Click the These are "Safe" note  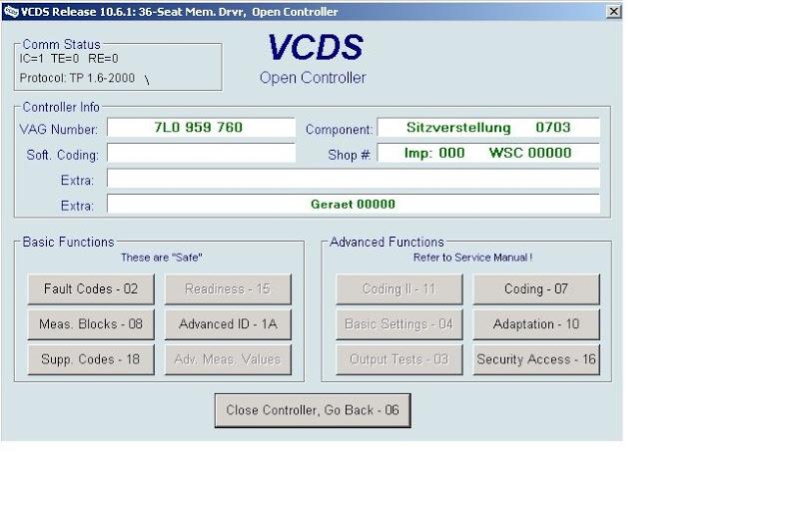click(162, 258)
